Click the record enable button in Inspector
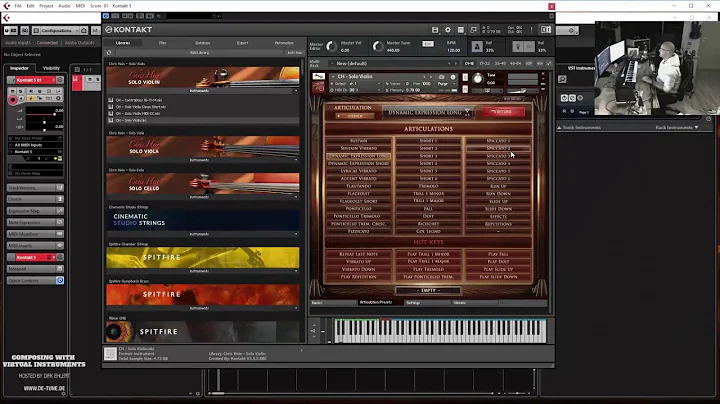Image resolution: width=720 pixels, height=404 pixels. click(13, 100)
